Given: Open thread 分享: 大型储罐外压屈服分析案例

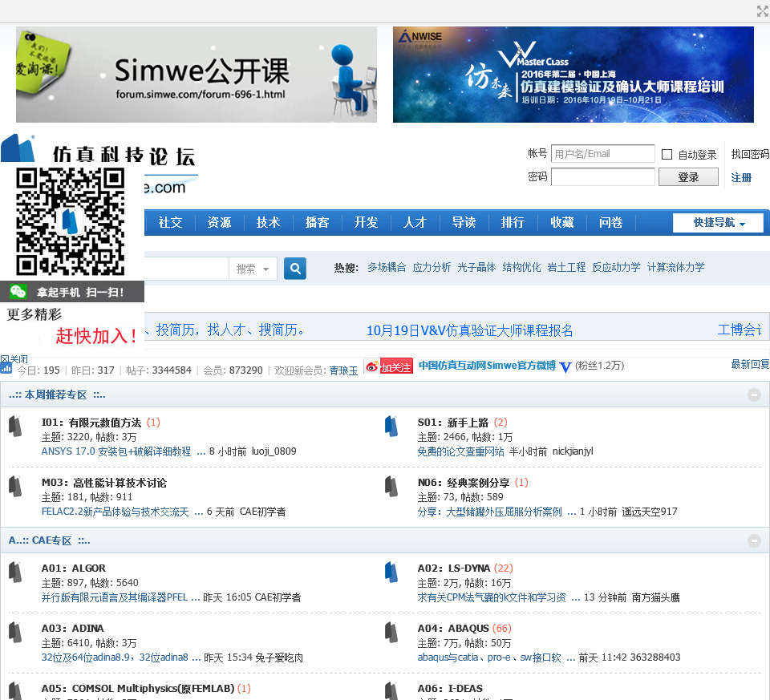Looking at the screenshot, I should point(489,512).
